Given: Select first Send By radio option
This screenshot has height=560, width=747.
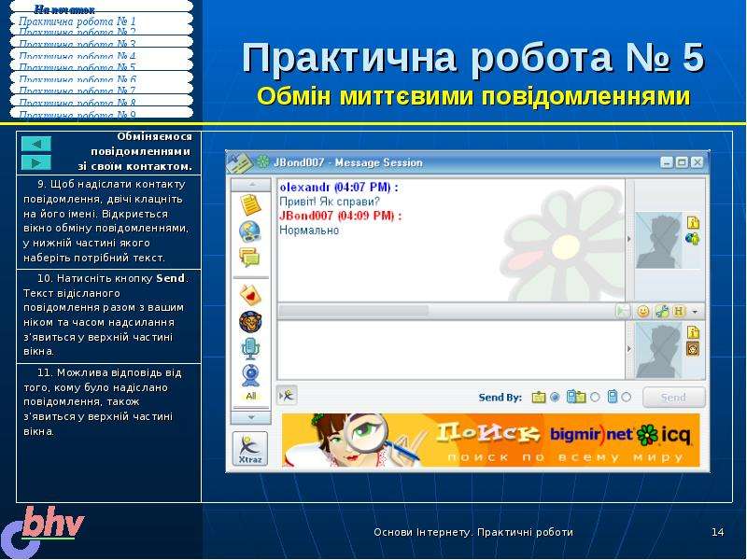Looking at the screenshot, I should pos(555,397).
